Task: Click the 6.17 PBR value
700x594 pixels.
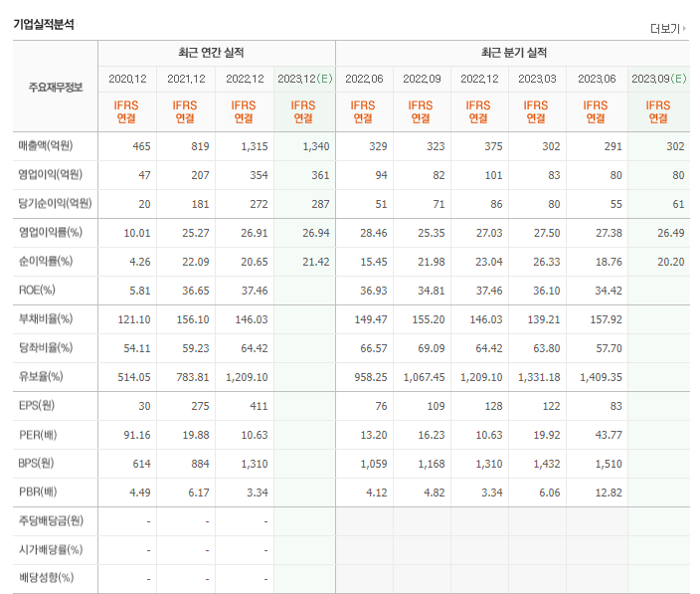Action: tap(199, 493)
